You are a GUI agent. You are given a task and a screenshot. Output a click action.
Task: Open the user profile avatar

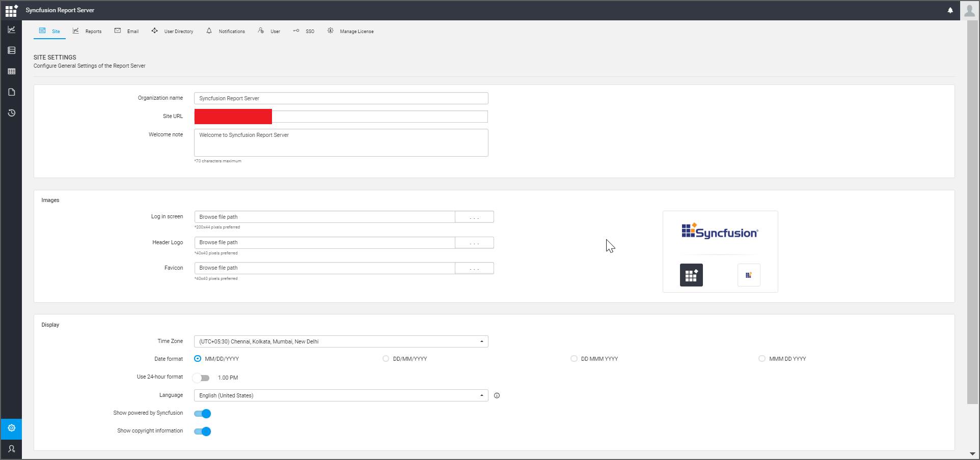tap(969, 10)
